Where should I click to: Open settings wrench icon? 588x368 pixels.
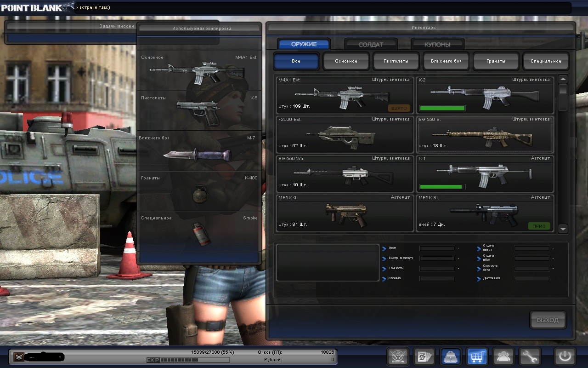[530, 356]
